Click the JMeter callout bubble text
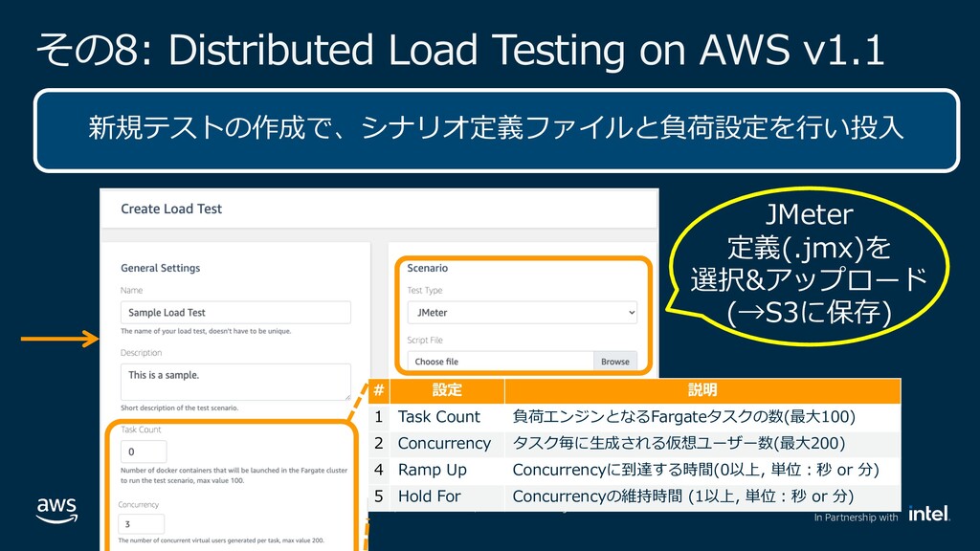980x551 pixels. (810, 264)
